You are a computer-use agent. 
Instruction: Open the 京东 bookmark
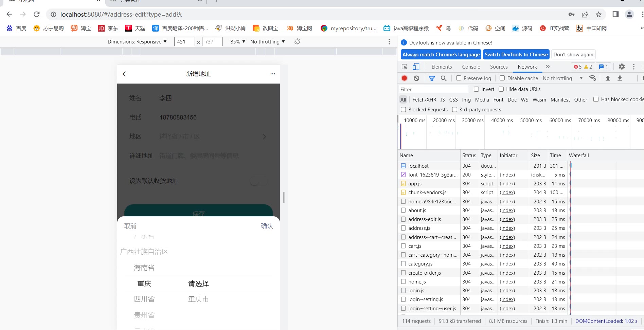(108, 28)
